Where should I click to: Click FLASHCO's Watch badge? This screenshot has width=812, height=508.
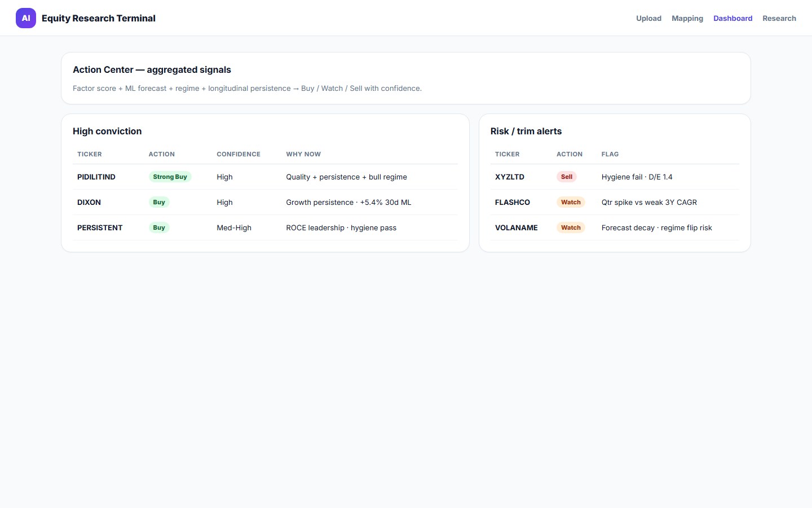571,202
